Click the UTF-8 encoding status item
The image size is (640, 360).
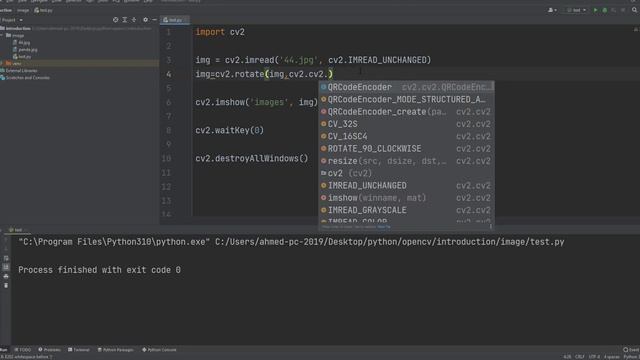[594, 357]
